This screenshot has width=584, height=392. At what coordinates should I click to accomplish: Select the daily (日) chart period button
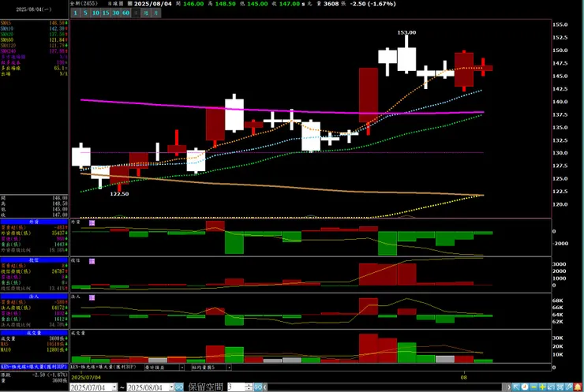(x=136, y=13)
